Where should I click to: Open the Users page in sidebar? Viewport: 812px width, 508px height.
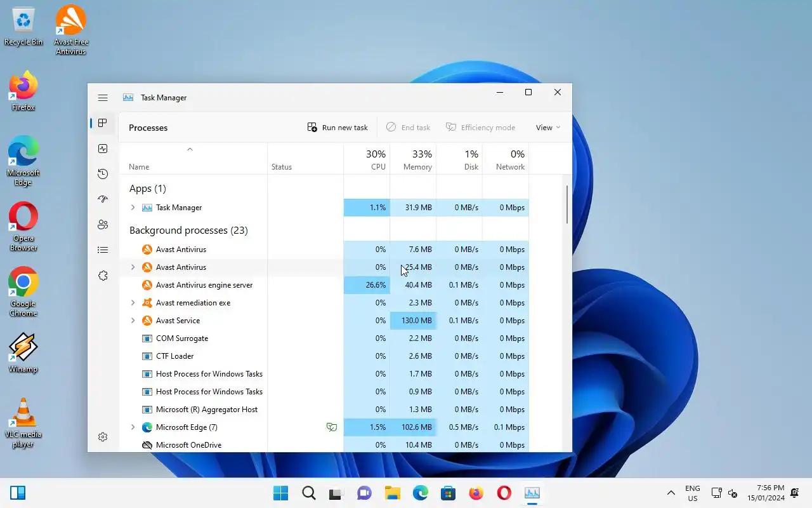click(x=103, y=225)
